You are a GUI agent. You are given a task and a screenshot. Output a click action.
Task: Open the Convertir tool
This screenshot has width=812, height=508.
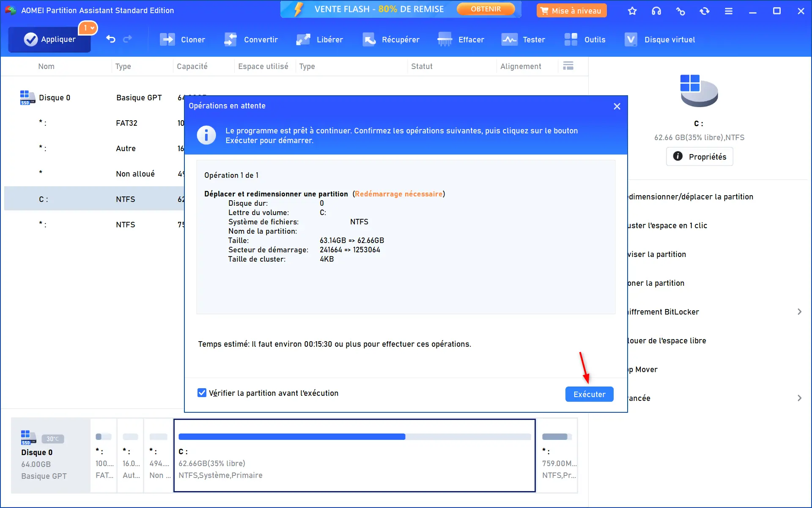click(x=251, y=39)
